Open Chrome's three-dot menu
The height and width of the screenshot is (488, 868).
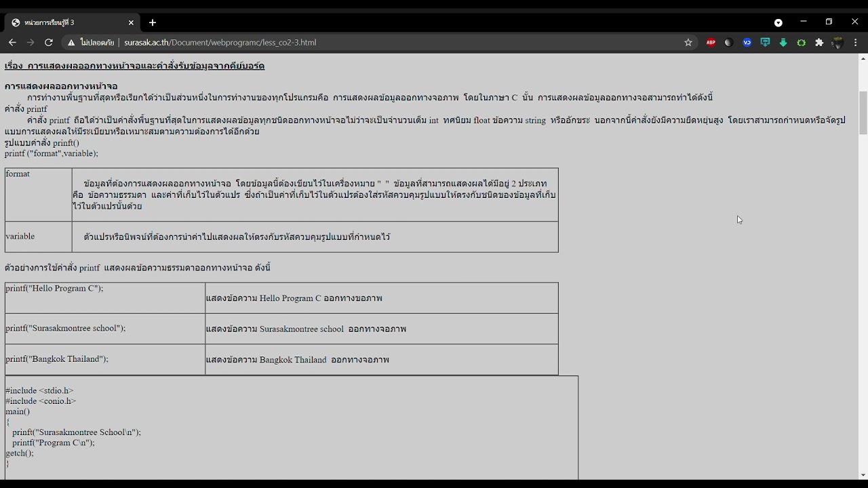856,42
